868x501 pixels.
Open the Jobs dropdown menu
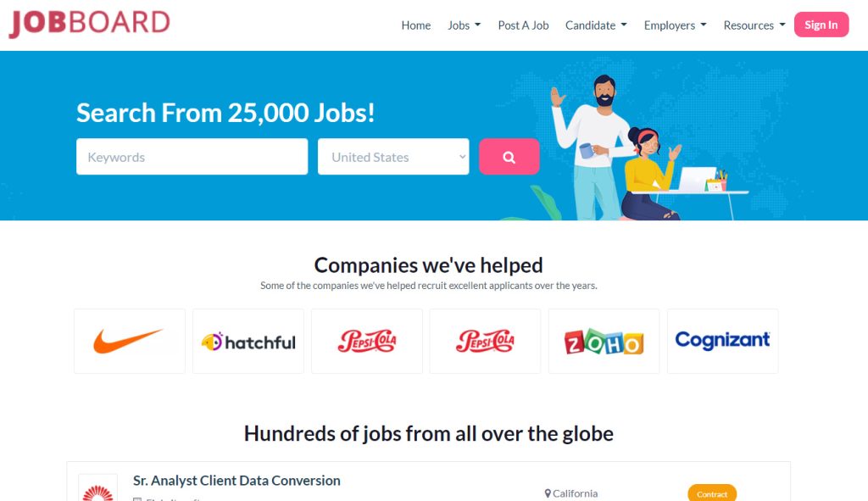463,25
